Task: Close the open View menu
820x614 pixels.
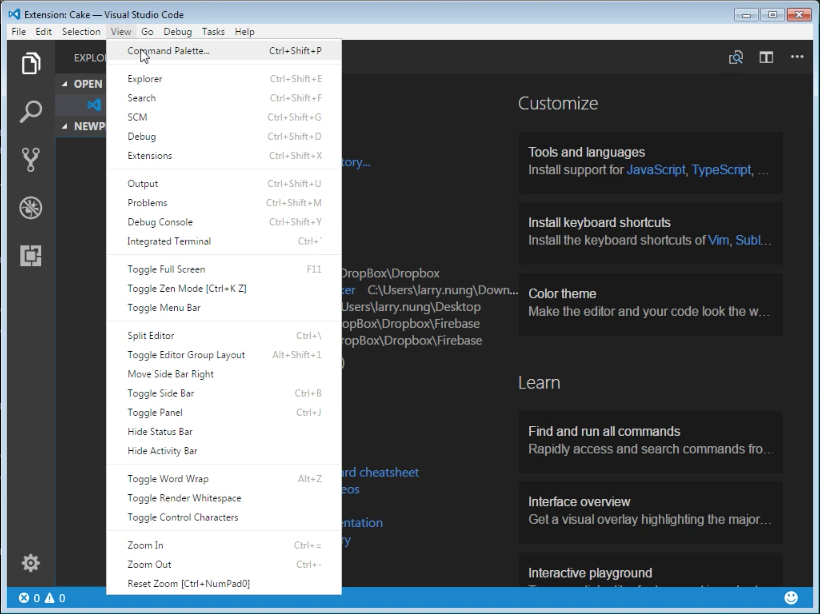Action: [121, 31]
